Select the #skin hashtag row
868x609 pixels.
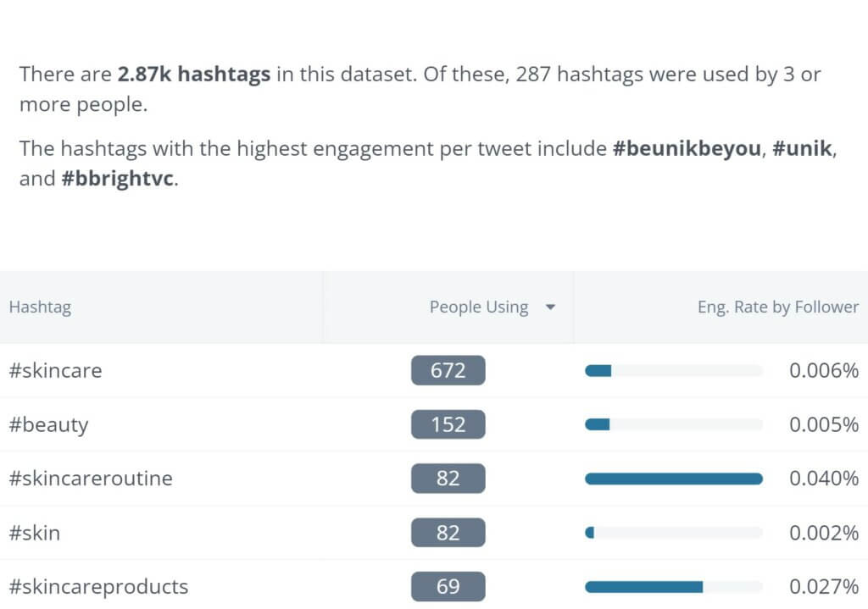tap(35, 533)
